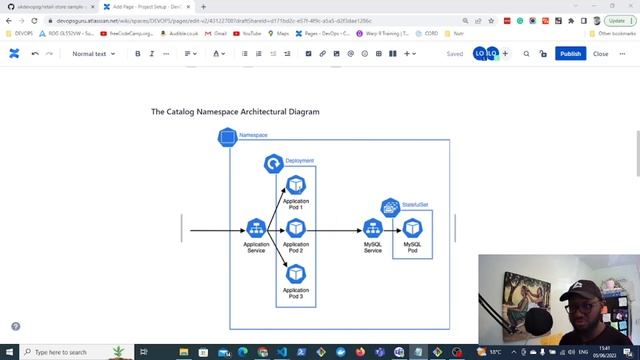The height and width of the screenshot is (360, 640).
Task: Open the Windows Start menu
Action: [x=9, y=352]
